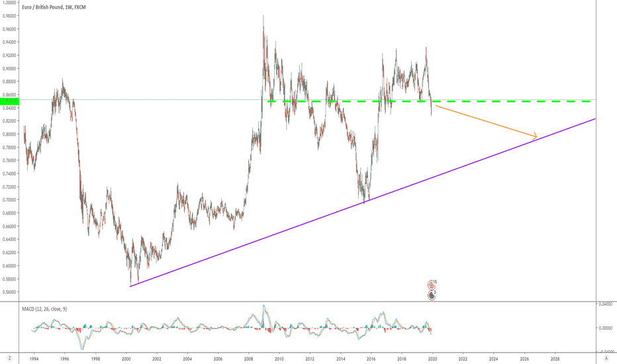Click the A auto-scale icon at bottom-right
The image size is (617, 364).
click(606, 357)
